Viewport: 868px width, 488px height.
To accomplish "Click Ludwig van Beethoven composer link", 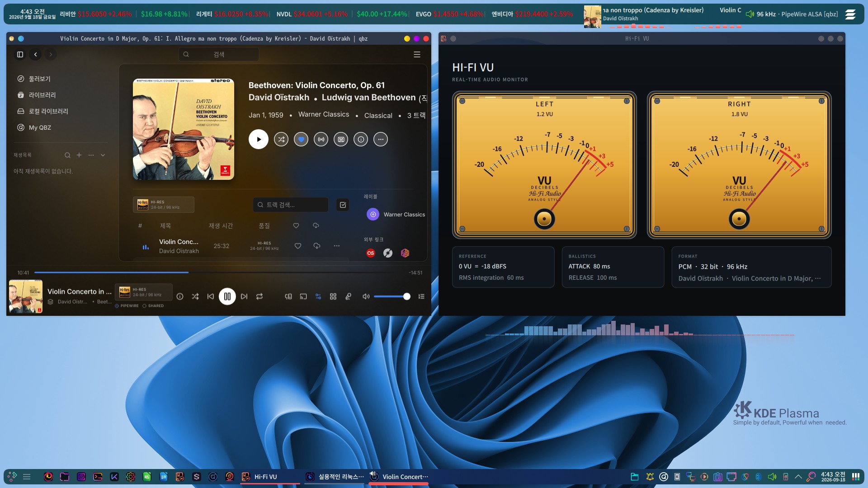I will click(x=368, y=97).
